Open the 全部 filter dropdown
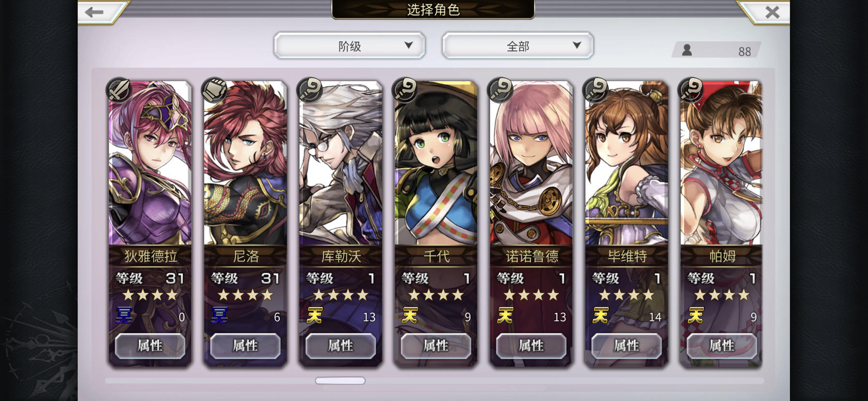The height and width of the screenshot is (401, 868). tap(518, 46)
